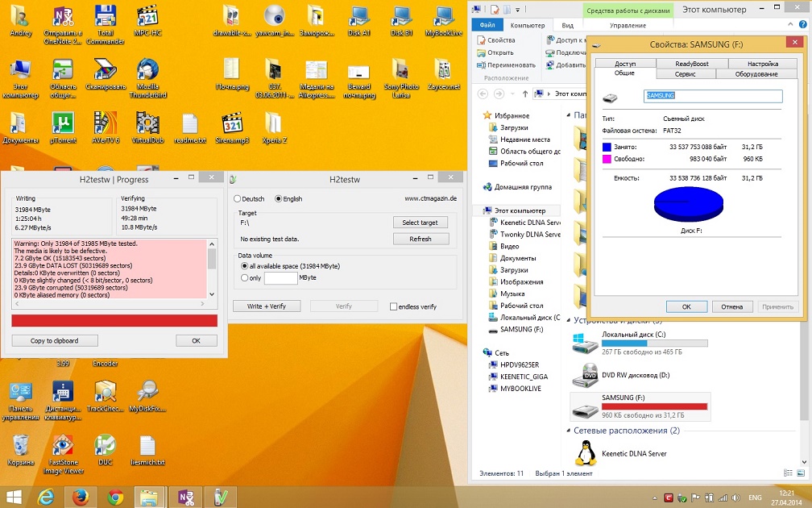Open Internet Explorer from taskbar
The width and height of the screenshot is (812, 508).
tap(46, 498)
